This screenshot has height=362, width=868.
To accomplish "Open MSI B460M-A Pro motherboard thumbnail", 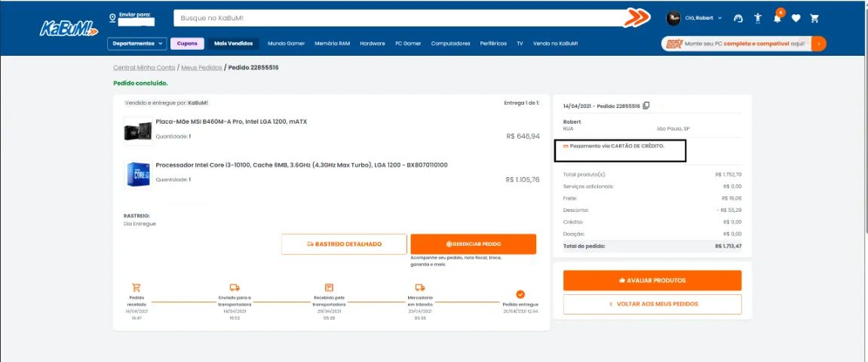I will 138,131.
